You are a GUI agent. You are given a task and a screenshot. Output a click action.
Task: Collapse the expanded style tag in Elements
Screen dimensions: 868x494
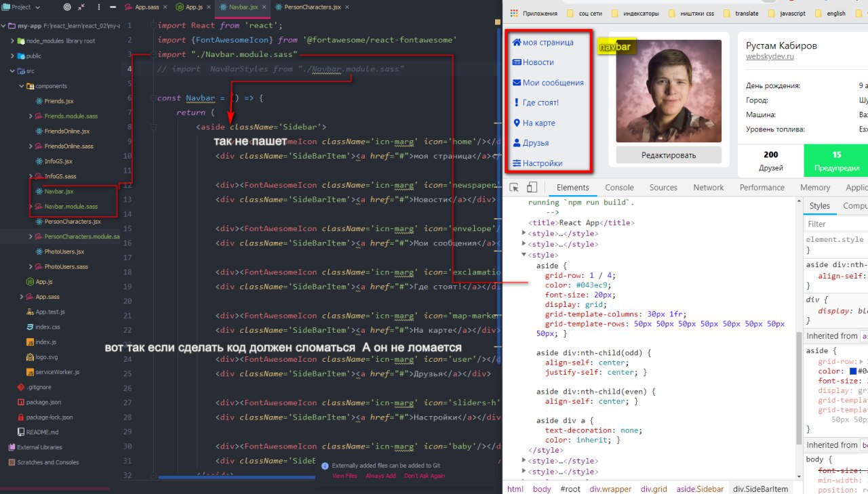[x=524, y=255]
